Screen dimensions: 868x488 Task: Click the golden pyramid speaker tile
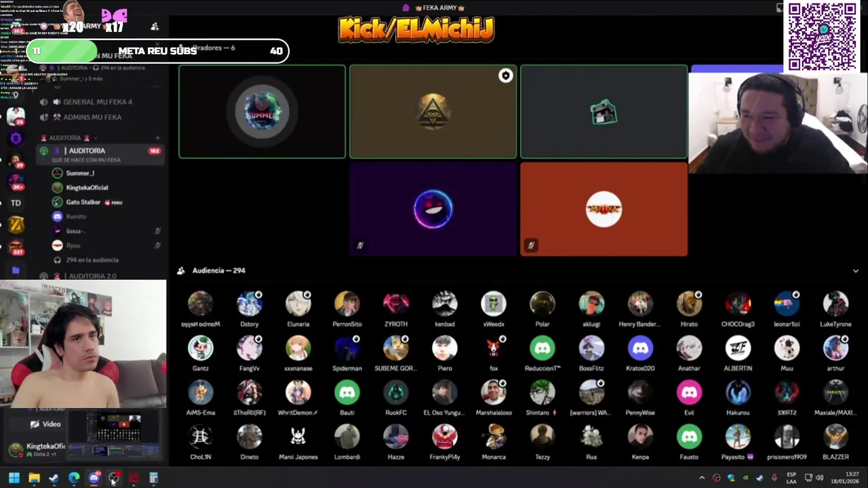(x=433, y=111)
